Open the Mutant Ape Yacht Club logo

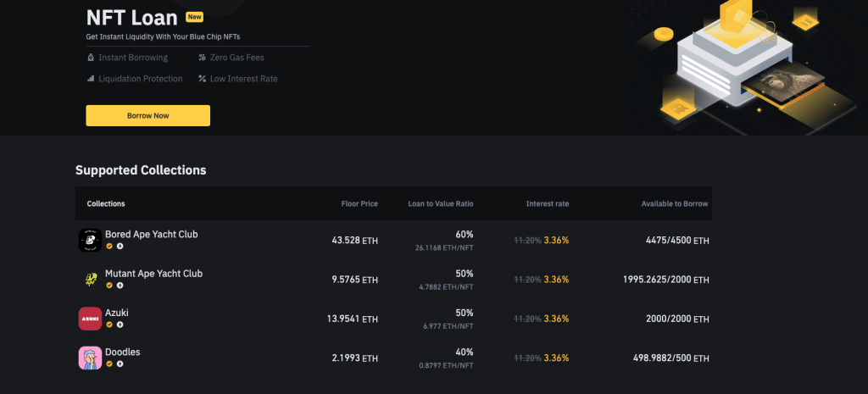(x=90, y=280)
